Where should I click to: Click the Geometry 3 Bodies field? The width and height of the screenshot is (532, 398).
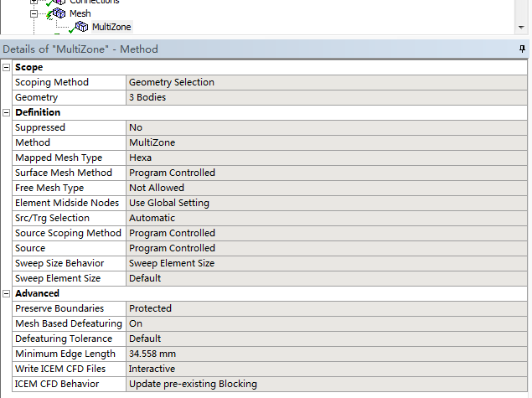pos(327,97)
